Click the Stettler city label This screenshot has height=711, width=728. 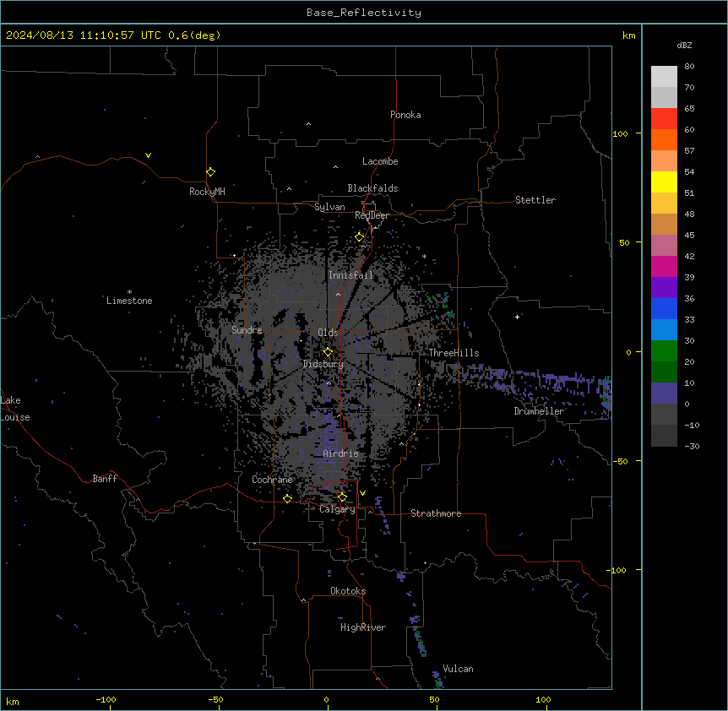click(535, 200)
